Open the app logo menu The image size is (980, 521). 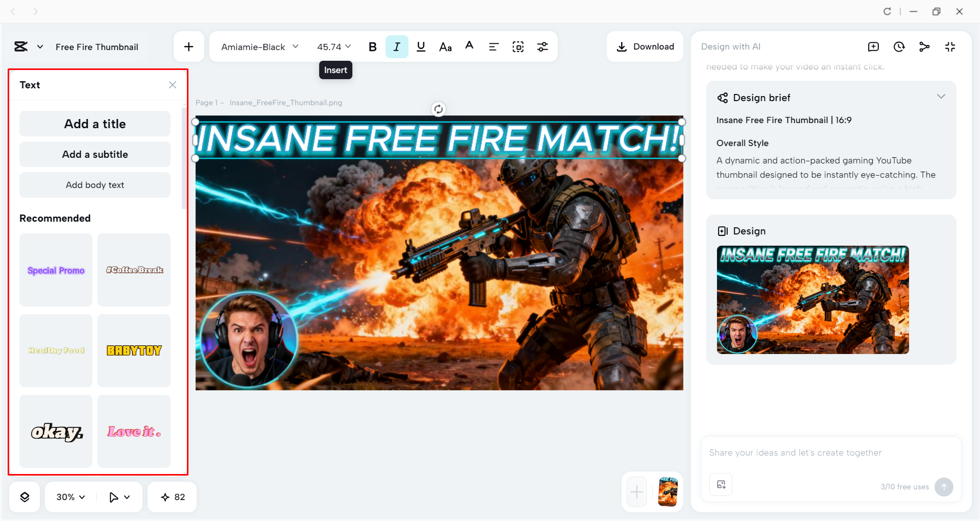click(x=21, y=46)
